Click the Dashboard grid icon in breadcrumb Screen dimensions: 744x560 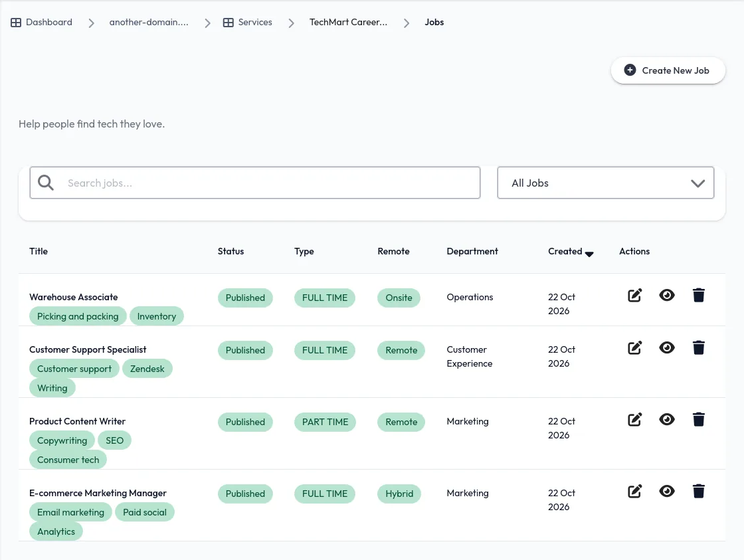click(x=16, y=23)
